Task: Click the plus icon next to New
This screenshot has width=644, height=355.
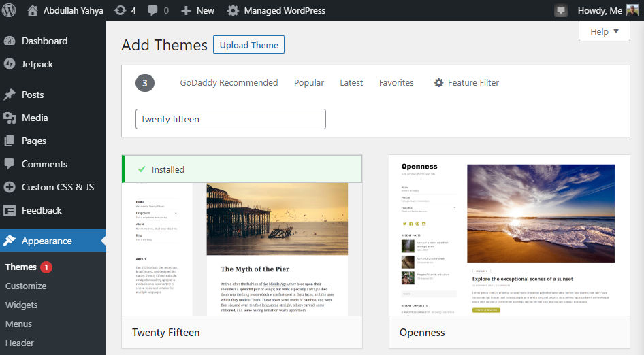Action: coord(186,11)
